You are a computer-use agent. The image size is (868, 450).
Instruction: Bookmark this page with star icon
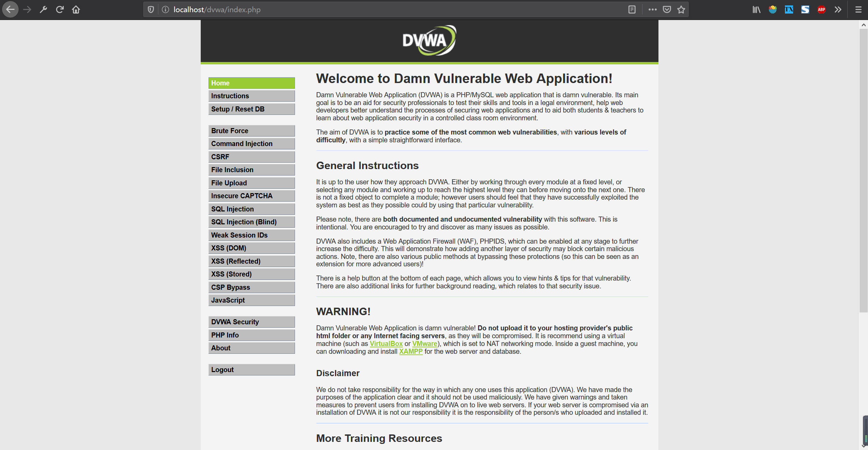[681, 9]
